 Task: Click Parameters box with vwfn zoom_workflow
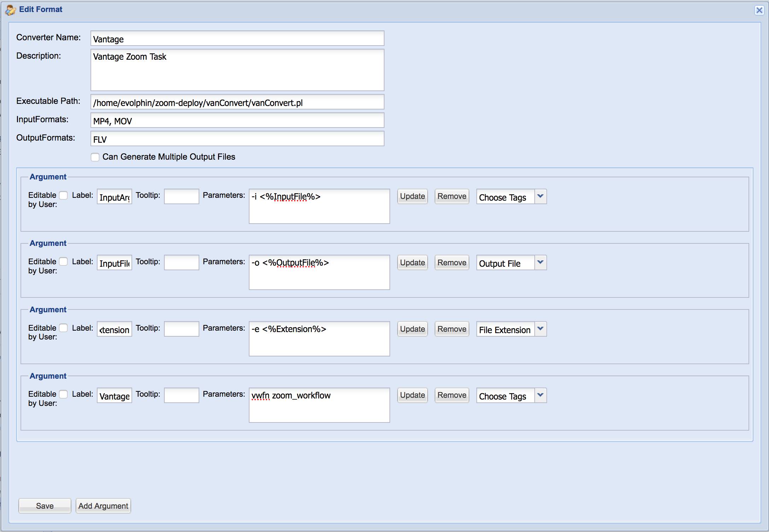click(x=319, y=405)
